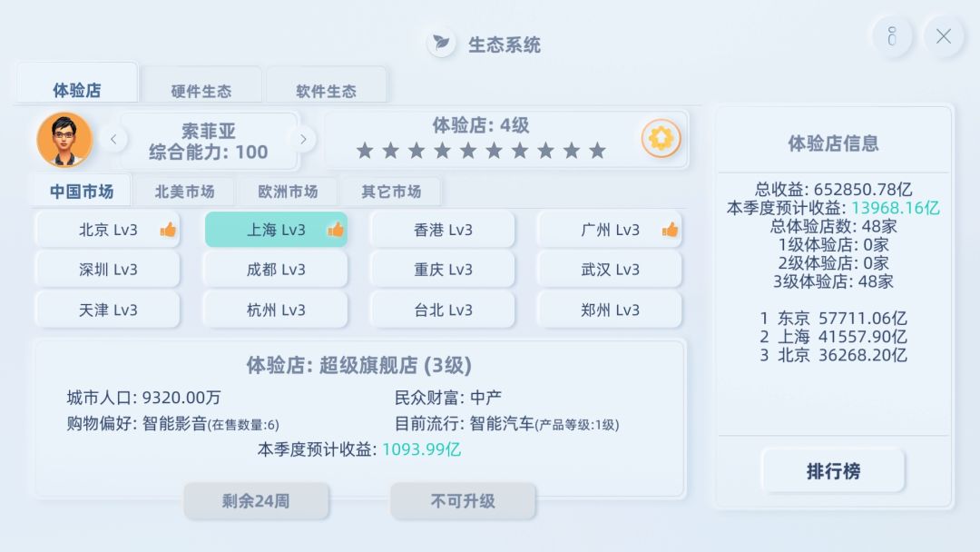Image resolution: width=980 pixels, height=552 pixels.
Task: Switch to the 软件生态 tab
Action: (327, 92)
